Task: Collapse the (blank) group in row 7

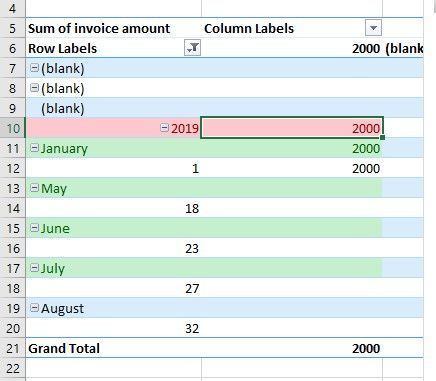Action: click(34, 68)
